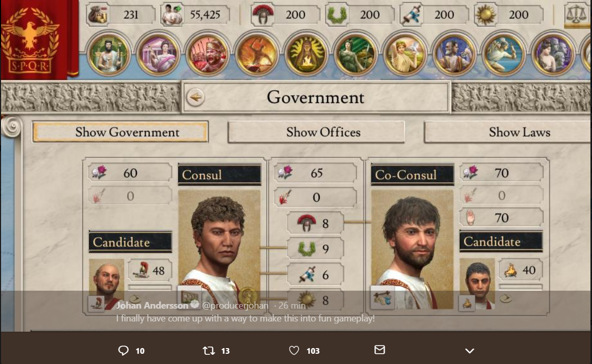This screenshot has width=592, height=364.
Task: Like the tweet with heart icon
Action: point(294,351)
